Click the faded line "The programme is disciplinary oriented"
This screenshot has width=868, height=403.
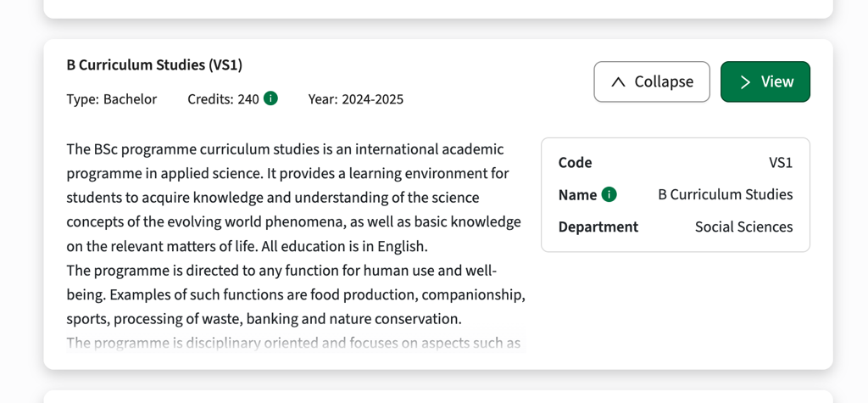293,343
